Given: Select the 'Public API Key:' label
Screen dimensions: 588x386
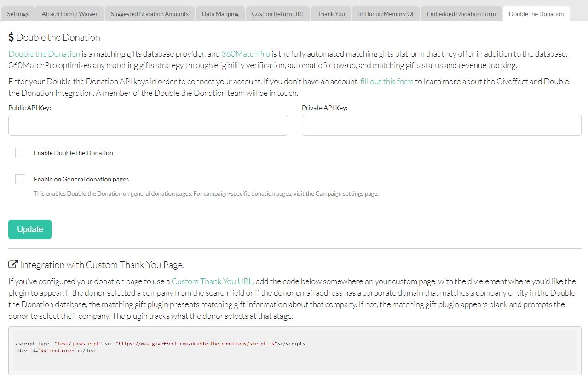Looking at the screenshot, I should coord(29,108).
